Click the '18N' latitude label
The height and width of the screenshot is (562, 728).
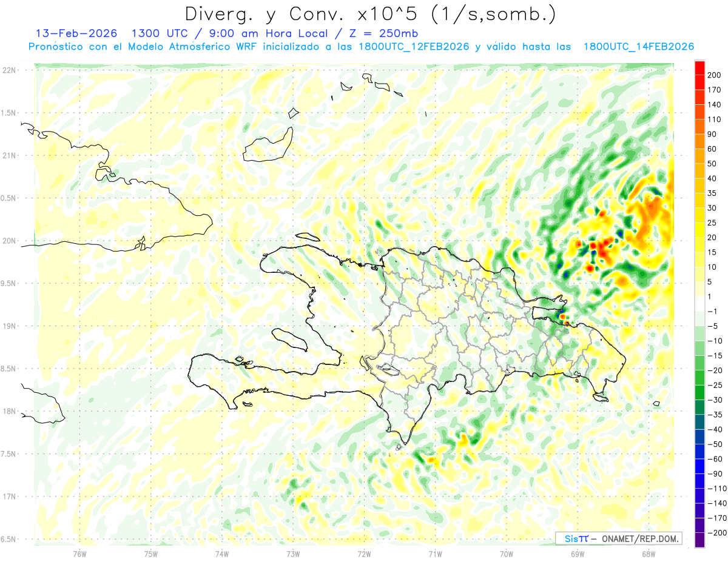pyautogui.click(x=9, y=411)
